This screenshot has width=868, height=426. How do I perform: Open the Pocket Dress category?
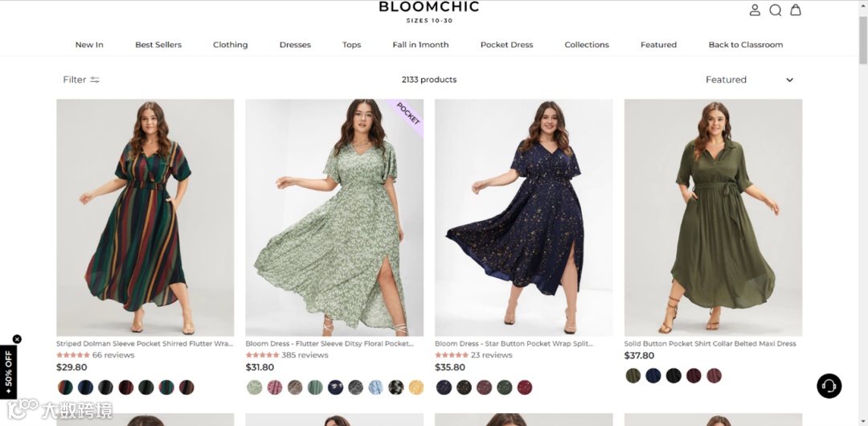pos(506,45)
